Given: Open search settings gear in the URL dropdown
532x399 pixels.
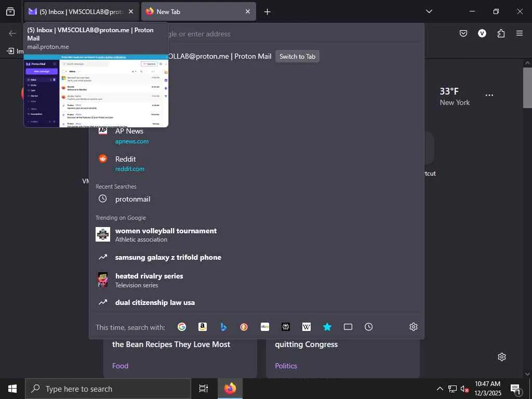Looking at the screenshot, I should point(413,327).
